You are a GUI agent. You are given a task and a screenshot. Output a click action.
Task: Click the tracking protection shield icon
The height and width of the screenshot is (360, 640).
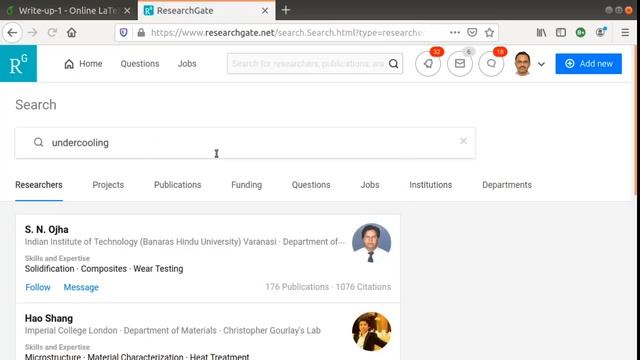tap(124, 33)
